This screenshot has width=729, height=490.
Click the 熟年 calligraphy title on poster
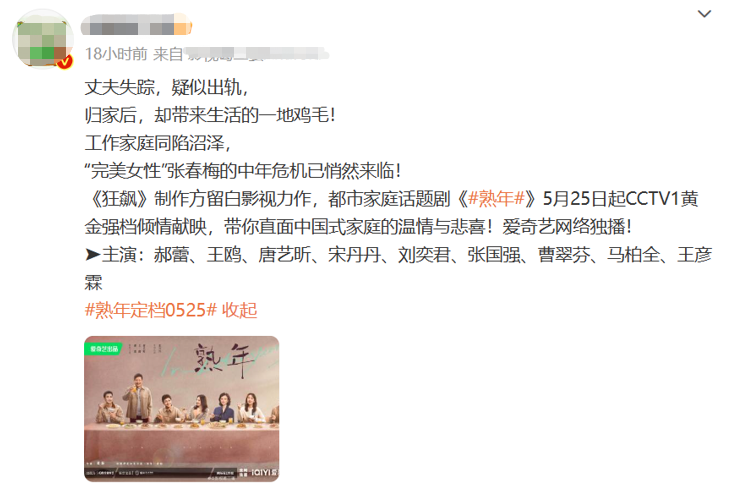pos(225,361)
